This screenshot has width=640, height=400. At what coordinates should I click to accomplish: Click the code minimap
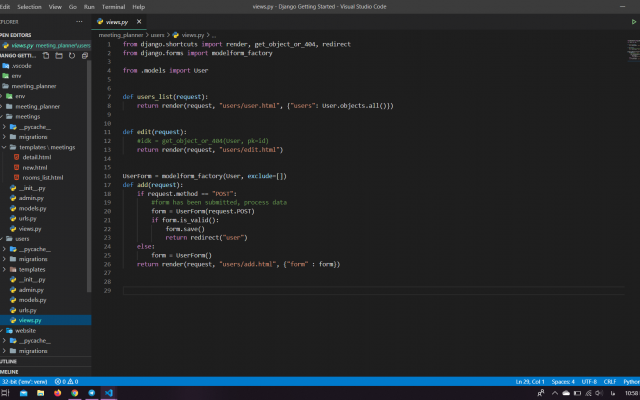633,50
